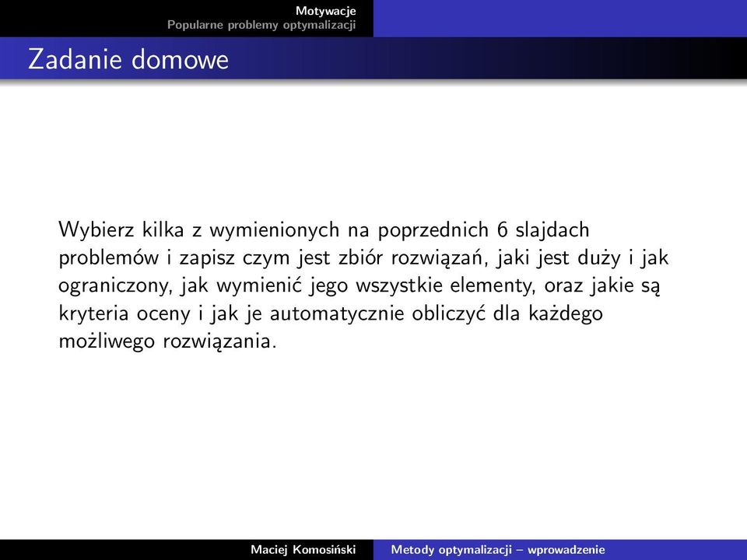Select the "Zadanie domowe" slide title

128,60
